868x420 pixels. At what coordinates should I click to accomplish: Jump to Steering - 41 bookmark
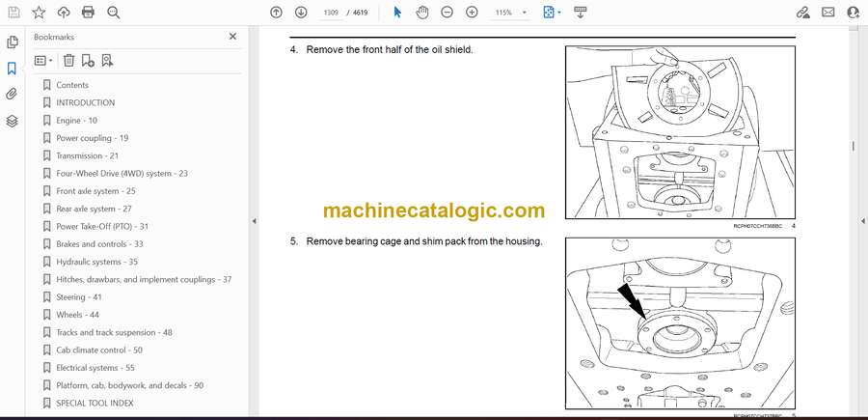[x=79, y=297]
